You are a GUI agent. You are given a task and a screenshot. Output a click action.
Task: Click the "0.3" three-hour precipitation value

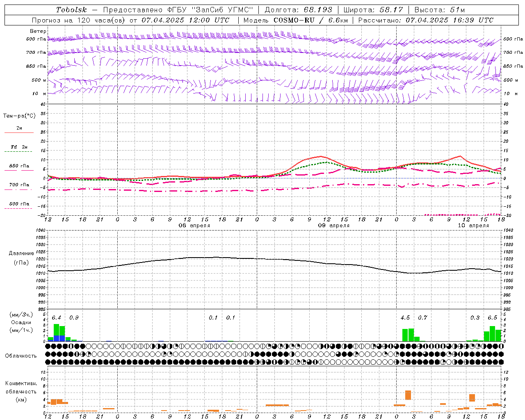475,317
